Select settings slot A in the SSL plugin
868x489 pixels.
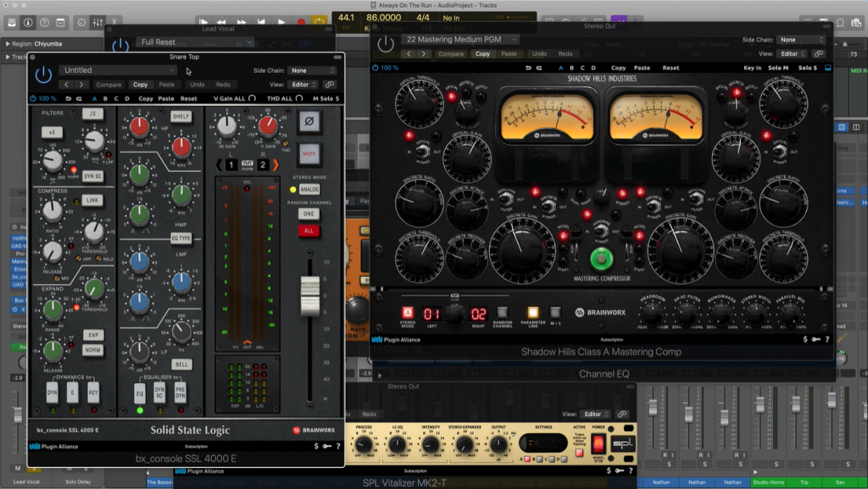94,98
